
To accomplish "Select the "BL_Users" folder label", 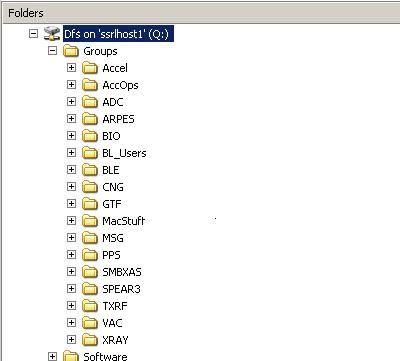I will pyautogui.click(x=124, y=153).
